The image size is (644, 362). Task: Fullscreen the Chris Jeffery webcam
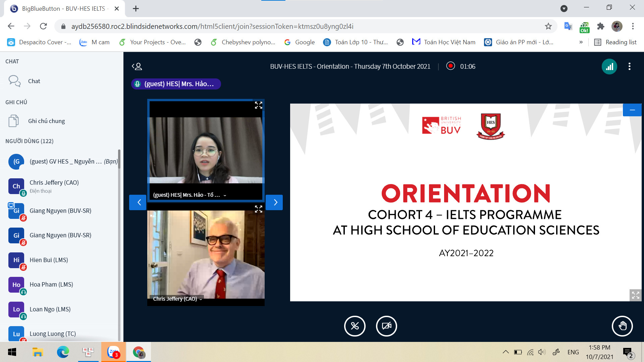(x=258, y=209)
